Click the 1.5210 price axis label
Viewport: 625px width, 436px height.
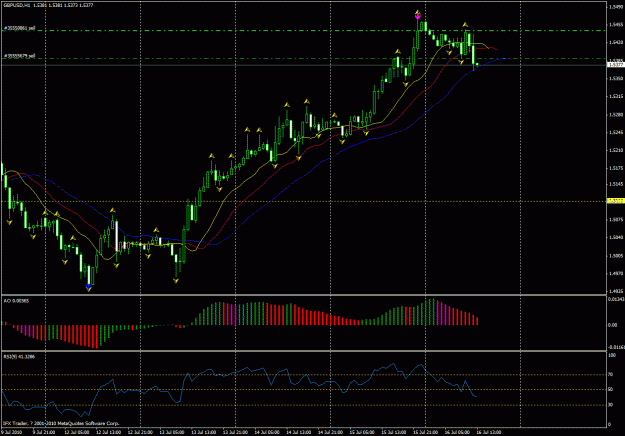pyautogui.click(x=616, y=150)
